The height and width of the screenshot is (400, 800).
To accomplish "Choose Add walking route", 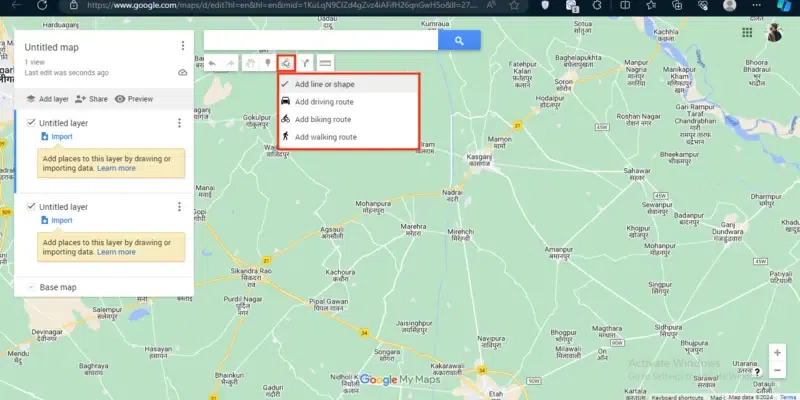I will [x=348, y=137].
